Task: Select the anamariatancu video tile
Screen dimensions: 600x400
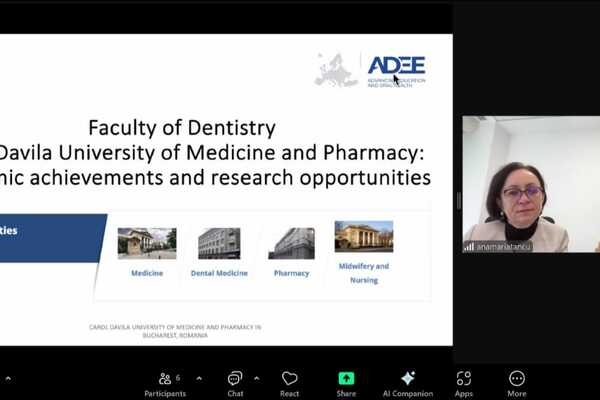Action: tap(531, 184)
